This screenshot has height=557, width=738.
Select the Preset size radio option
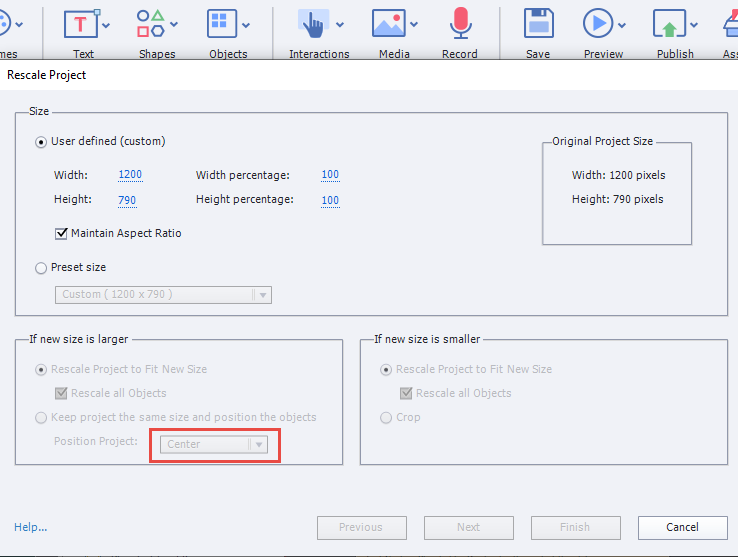coord(41,268)
